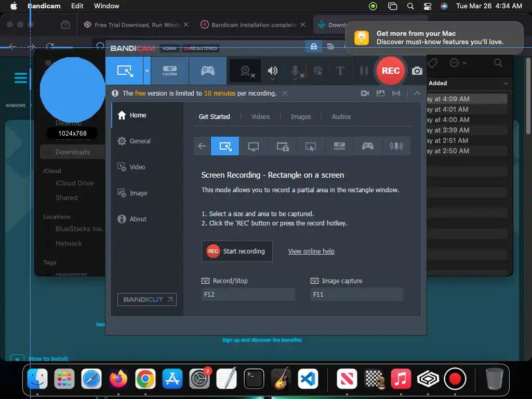Click the Image capture hotkey field F11

point(357,295)
